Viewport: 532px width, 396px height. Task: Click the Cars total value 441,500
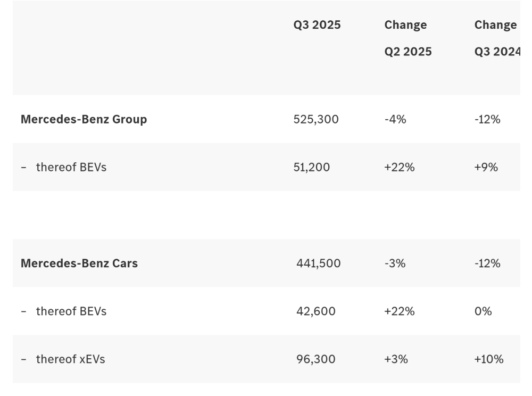pos(319,263)
